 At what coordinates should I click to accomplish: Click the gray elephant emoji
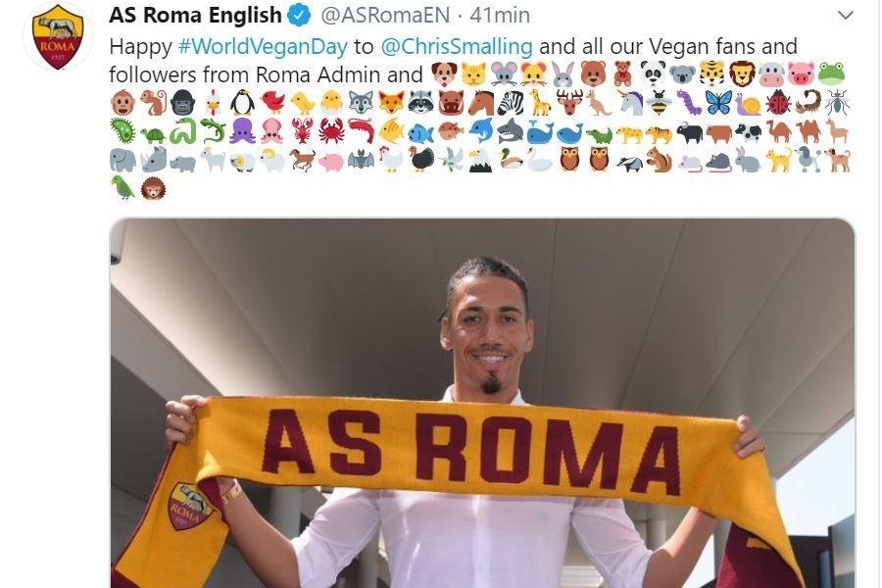(x=122, y=160)
